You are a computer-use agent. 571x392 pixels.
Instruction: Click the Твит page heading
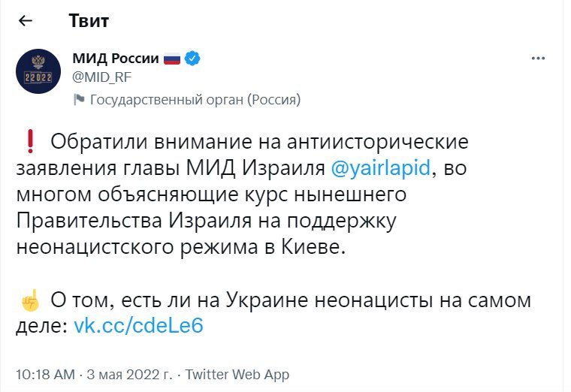(89, 21)
